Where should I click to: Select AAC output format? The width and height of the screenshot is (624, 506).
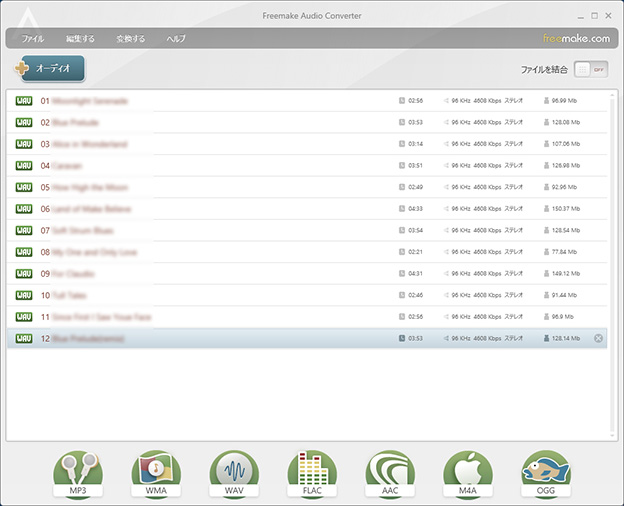point(390,474)
